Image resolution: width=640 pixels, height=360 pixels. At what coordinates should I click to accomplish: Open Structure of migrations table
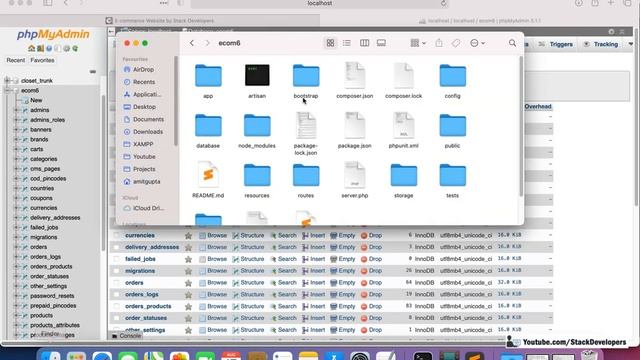(x=249, y=271)
